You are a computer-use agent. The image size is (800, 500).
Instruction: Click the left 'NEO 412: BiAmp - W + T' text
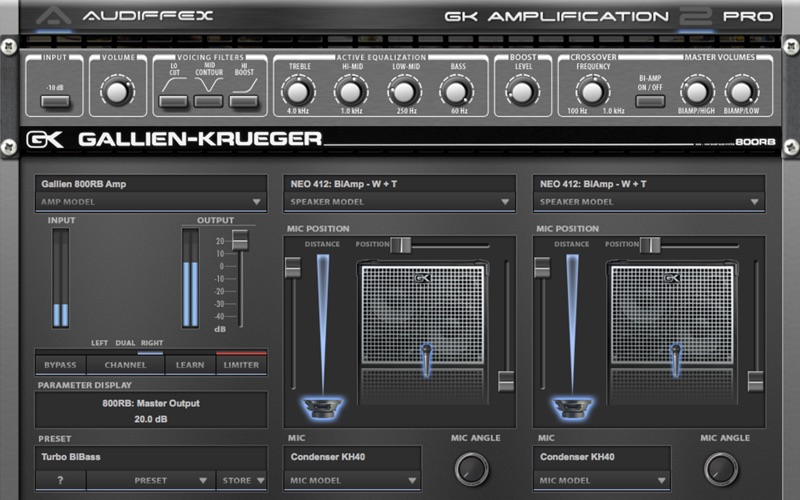(343, 184)
